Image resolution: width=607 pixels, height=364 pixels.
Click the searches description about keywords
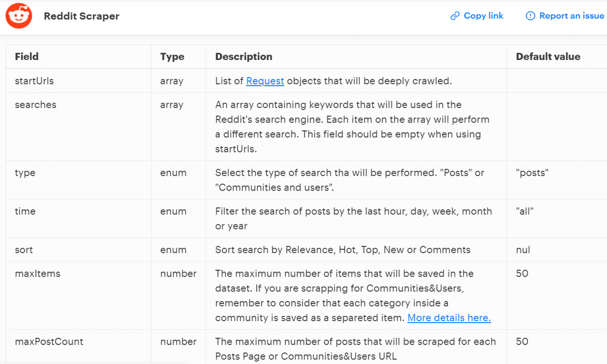[352, 127]
